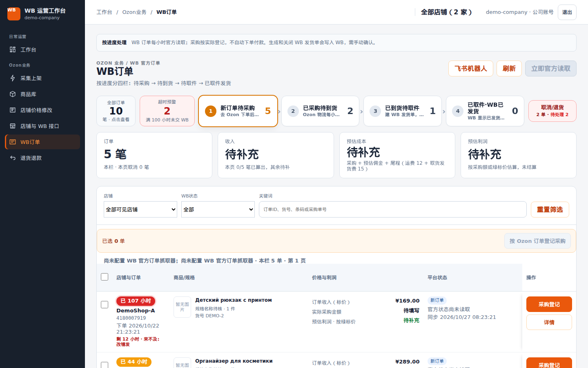Click the 店铺与 WB 接口 store icon
588x368 pixels.
(13, 126)
